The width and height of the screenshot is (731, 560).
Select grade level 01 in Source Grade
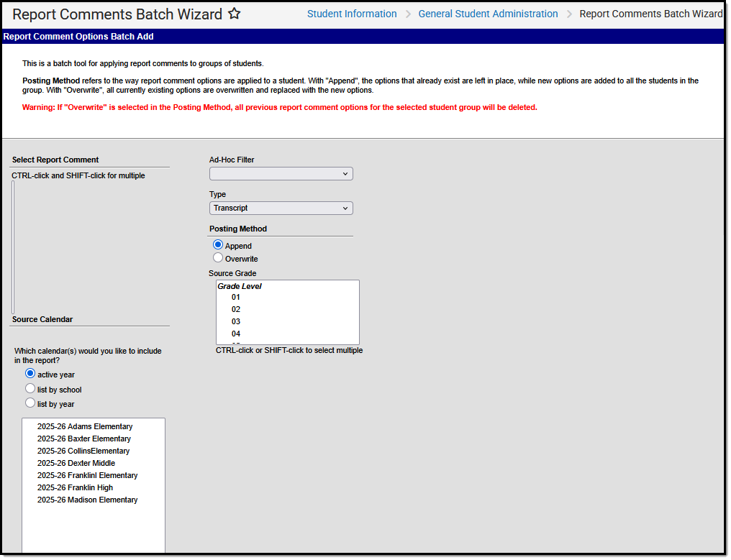[236, 297]
